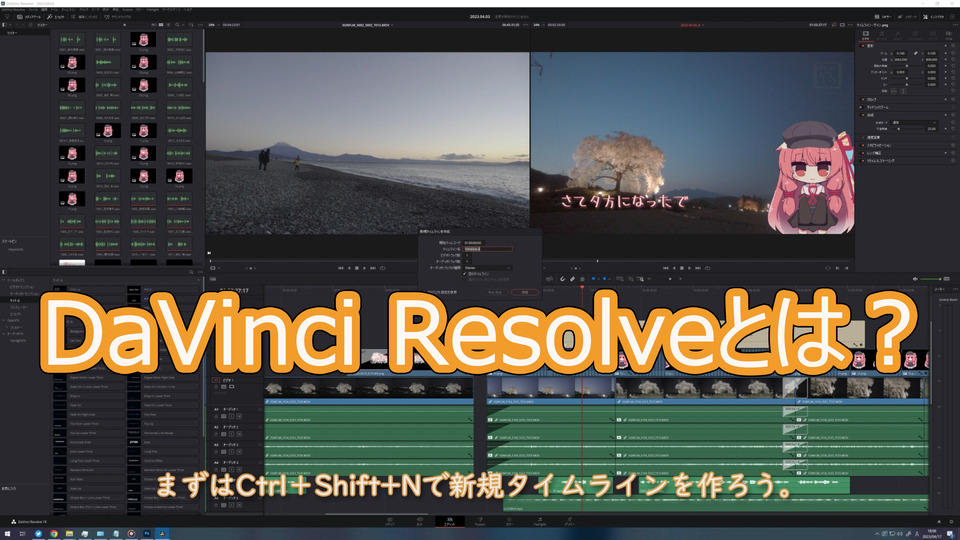960x540 pixels.
Task: Open the Timeline menu
Action: [69, 10]
